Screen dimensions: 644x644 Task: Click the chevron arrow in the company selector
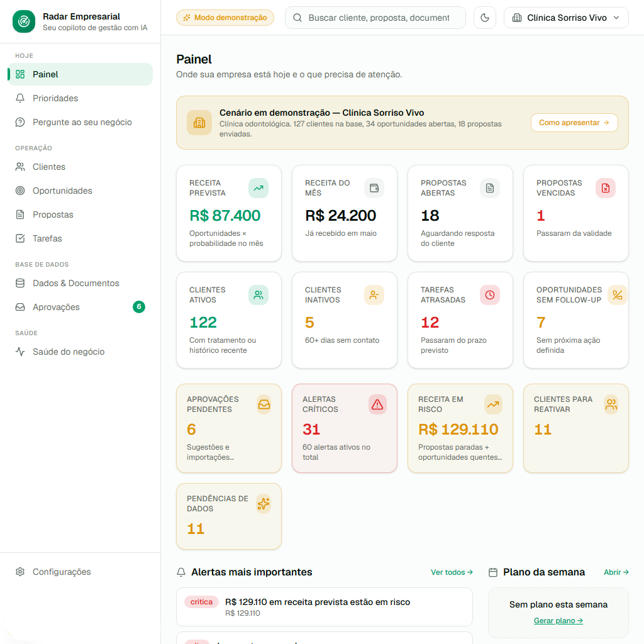pos(616,18)
